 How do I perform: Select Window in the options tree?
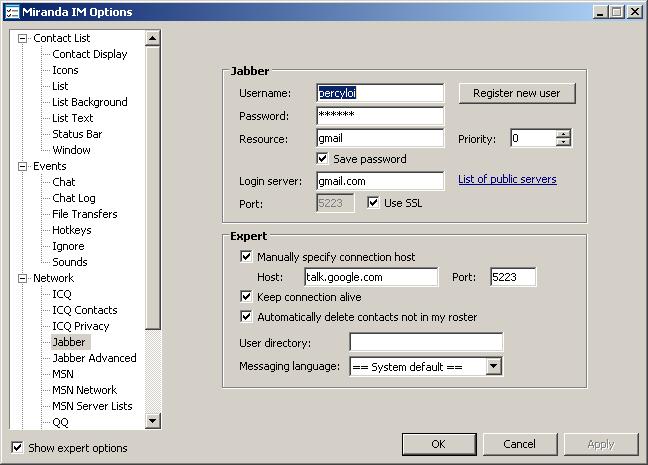(x=71, y=150)
